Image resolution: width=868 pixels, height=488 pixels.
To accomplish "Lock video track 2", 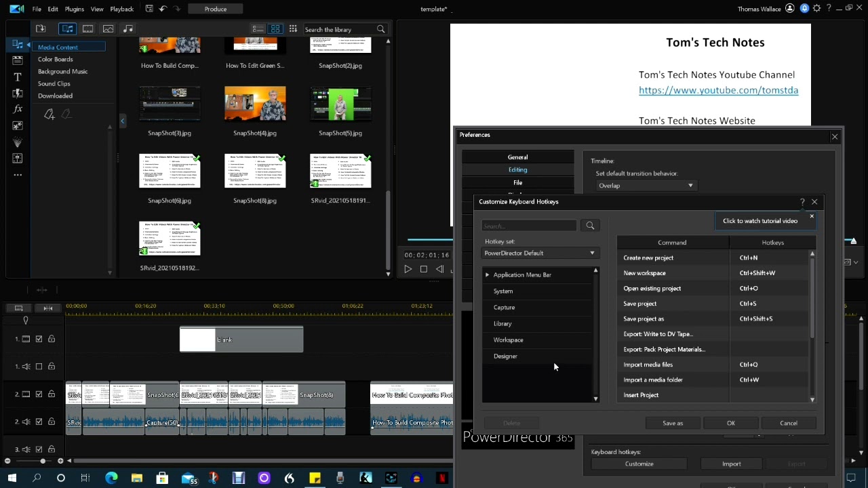I will pyautogui.click(x=52, y=394).
